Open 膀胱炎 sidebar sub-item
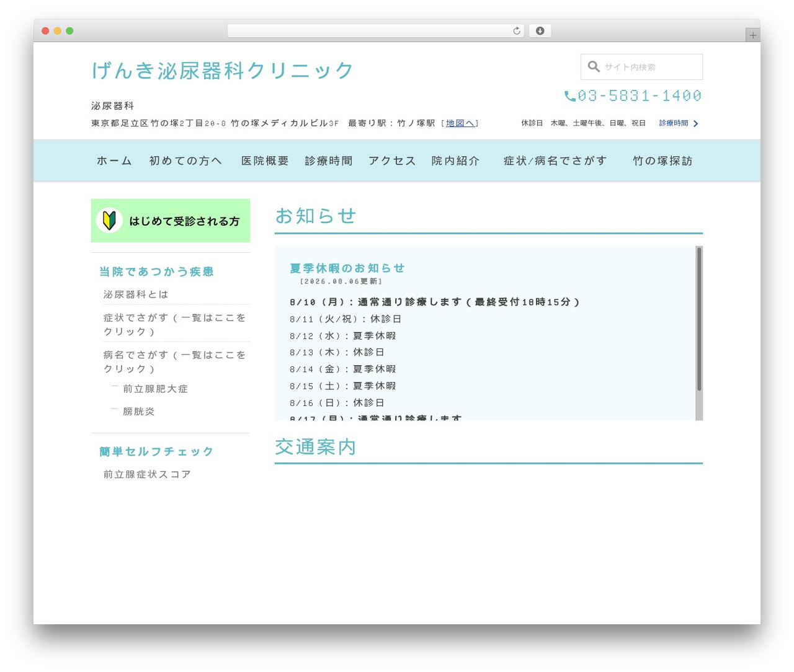Screen dimensions: 794x672 pyautogui.click(x=139, y=411)
